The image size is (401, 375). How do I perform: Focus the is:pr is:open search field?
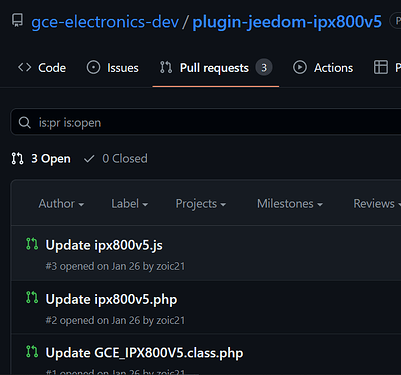(206, 122)
